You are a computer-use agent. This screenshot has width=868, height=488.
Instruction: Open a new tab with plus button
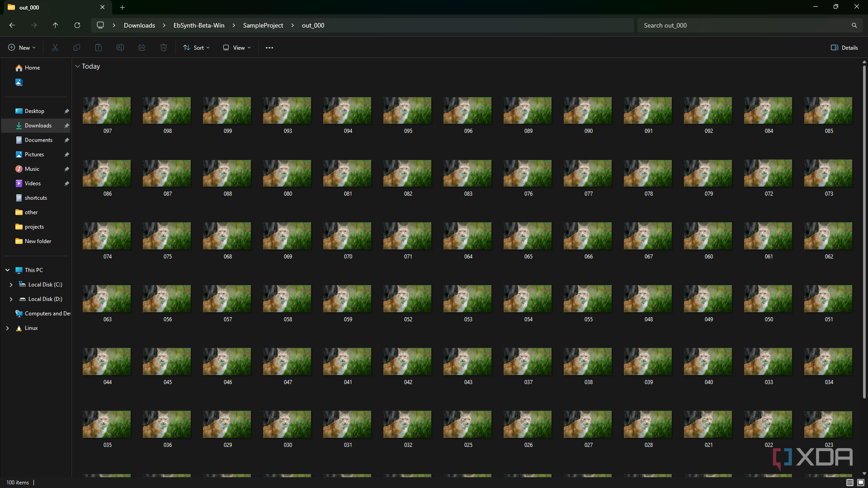pos(122,7)
